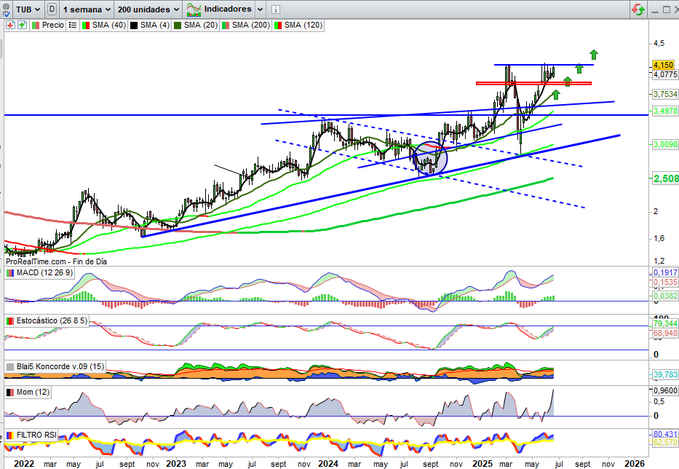Open the SMA (4) indicator settings

[x=155, y=25]
